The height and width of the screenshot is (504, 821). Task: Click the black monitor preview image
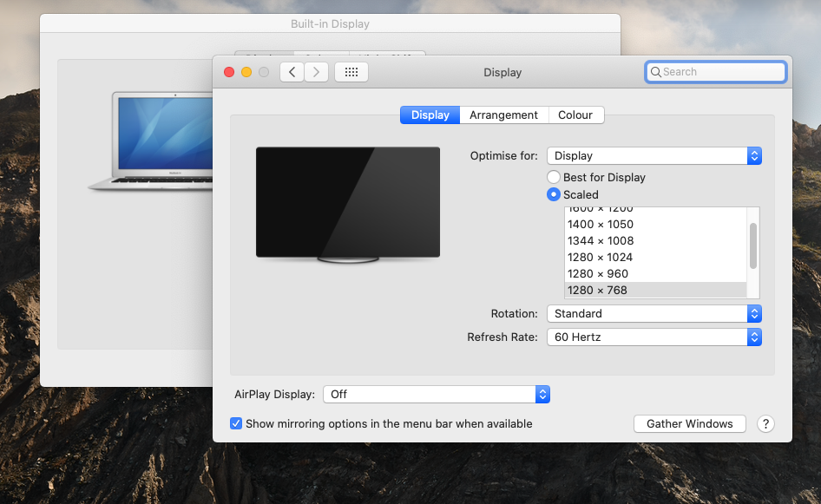point(348,205)
